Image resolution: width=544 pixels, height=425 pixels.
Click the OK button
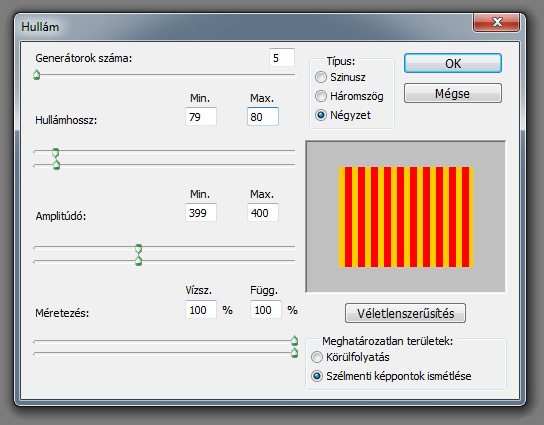[453, 63]
